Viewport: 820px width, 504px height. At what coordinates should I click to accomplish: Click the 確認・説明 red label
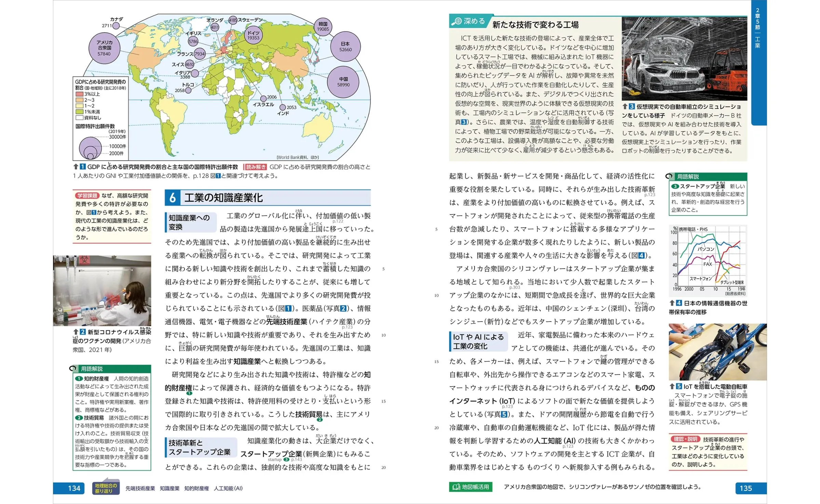pos(685,439)
